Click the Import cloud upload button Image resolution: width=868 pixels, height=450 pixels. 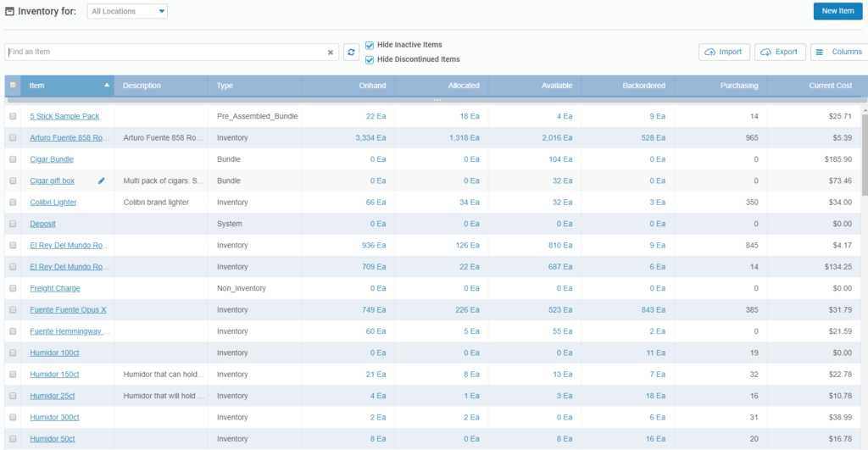724,52
